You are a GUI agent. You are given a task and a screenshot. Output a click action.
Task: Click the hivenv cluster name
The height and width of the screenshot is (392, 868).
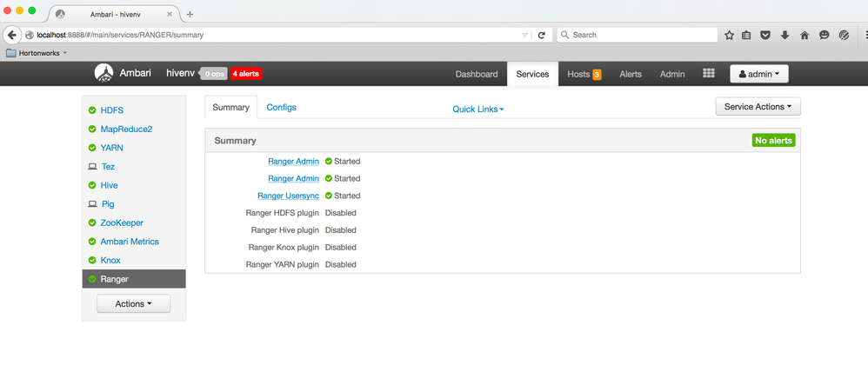(180, 73)
